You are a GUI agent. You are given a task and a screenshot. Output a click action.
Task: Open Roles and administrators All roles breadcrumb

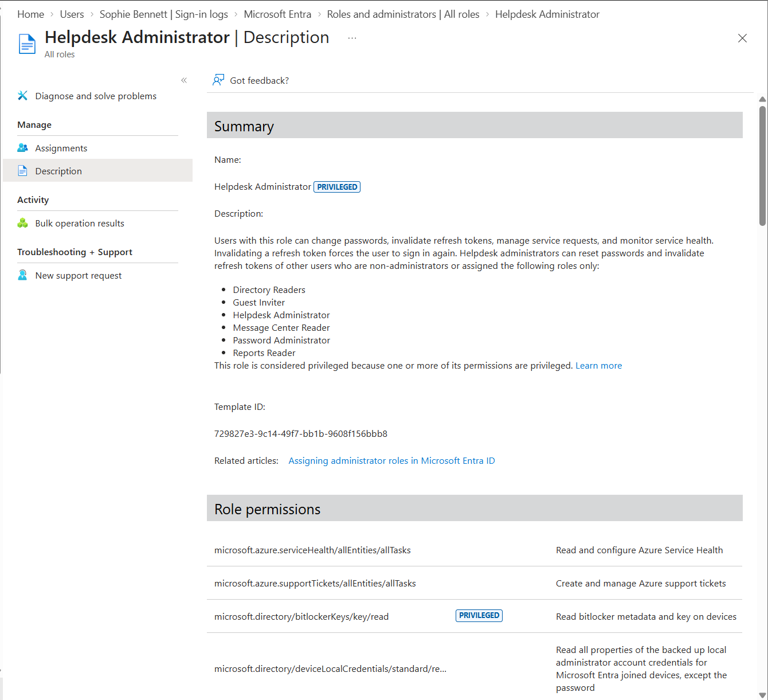(403, 14)
